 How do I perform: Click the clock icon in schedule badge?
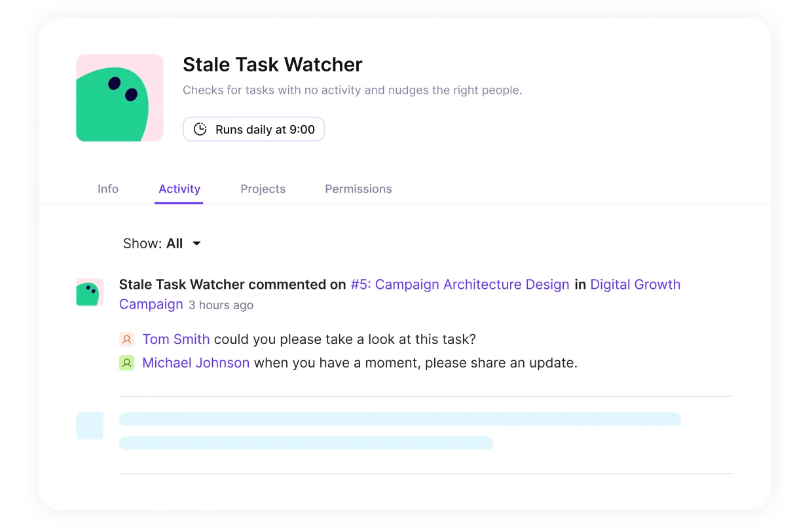point(200,129)
